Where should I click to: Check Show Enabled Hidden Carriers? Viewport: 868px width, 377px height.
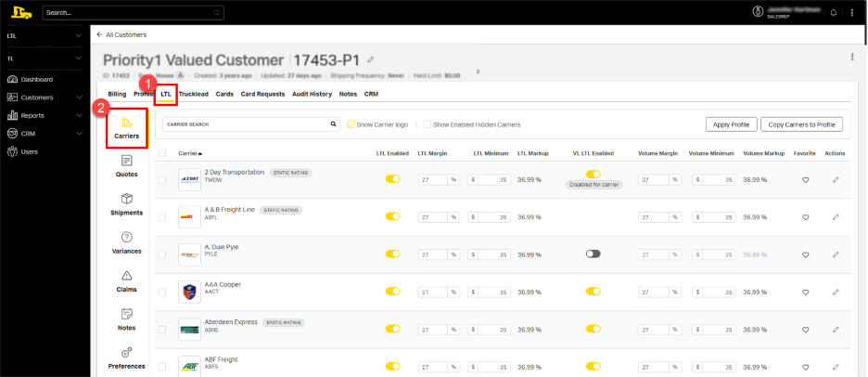coord(428,124)
